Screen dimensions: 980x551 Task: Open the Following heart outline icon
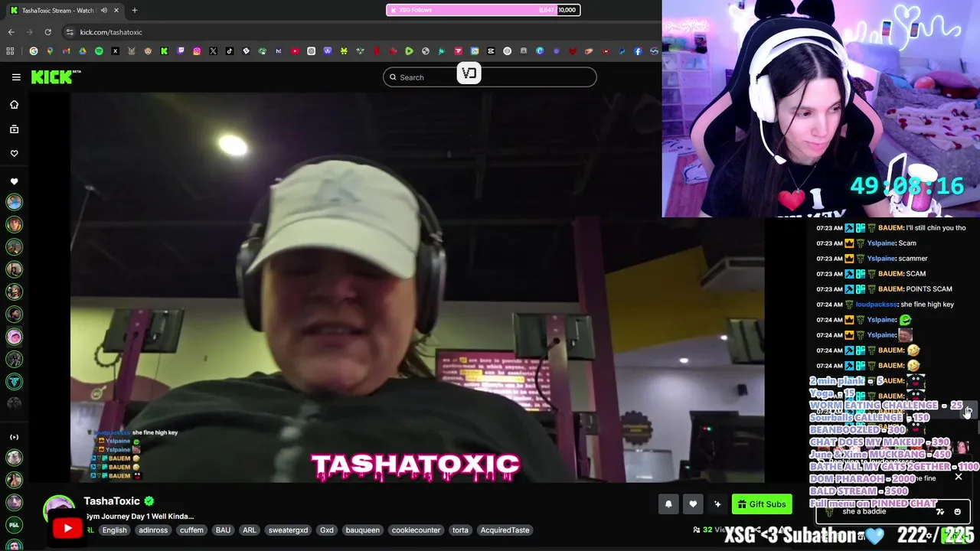point(14,154)
